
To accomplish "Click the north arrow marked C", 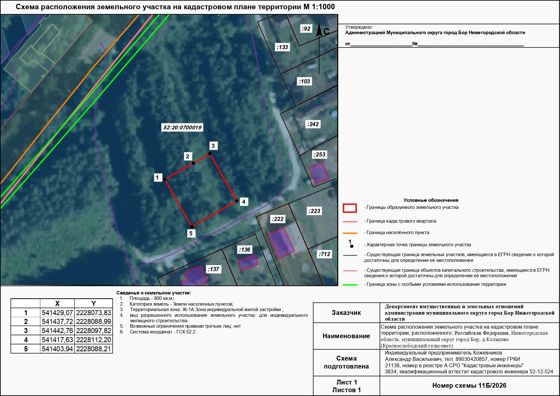I will coord(320,50).
